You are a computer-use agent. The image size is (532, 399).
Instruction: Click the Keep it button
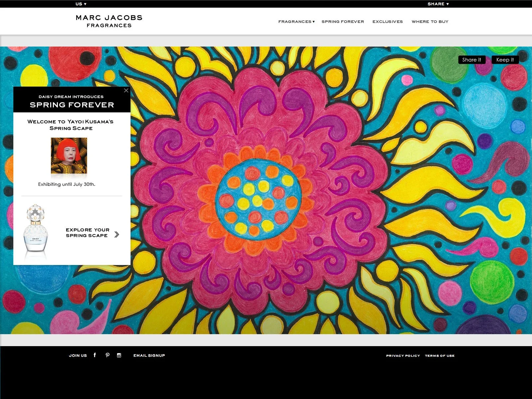coord(505,60)
